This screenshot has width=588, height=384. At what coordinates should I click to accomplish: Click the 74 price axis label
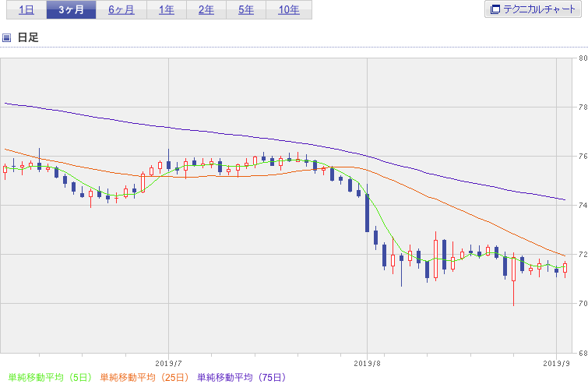[583, 206]
